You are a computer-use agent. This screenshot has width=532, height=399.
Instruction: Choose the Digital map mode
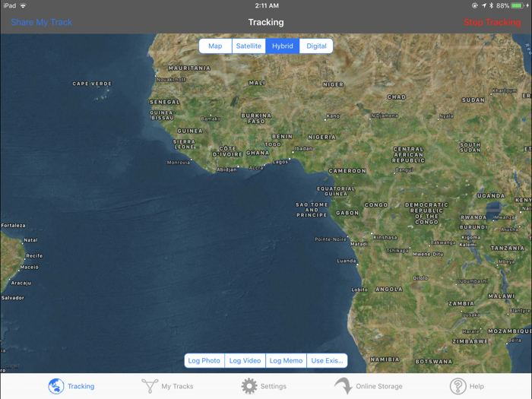tap(316, 46)
